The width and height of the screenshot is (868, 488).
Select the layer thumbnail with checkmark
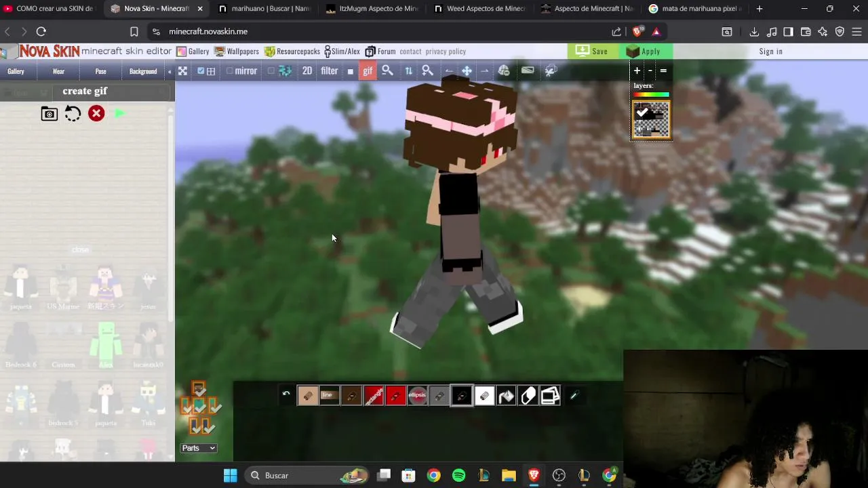651,120
